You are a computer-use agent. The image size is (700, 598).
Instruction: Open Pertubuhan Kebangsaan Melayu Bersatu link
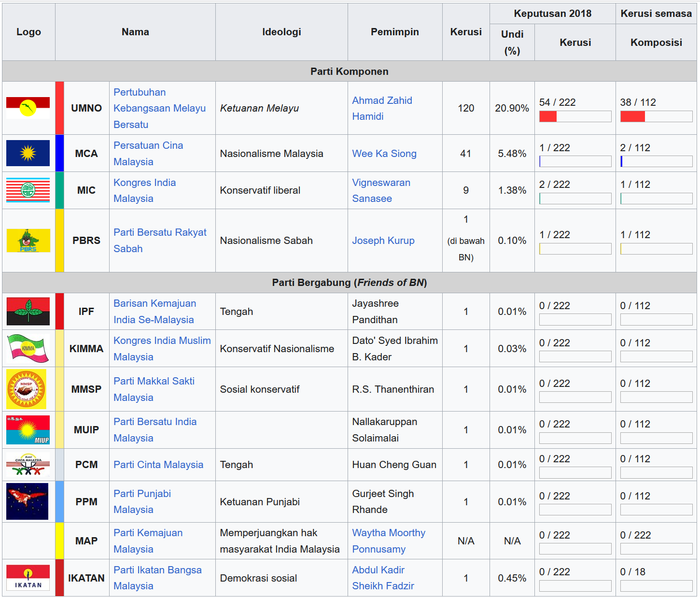[x=160, y=108]
